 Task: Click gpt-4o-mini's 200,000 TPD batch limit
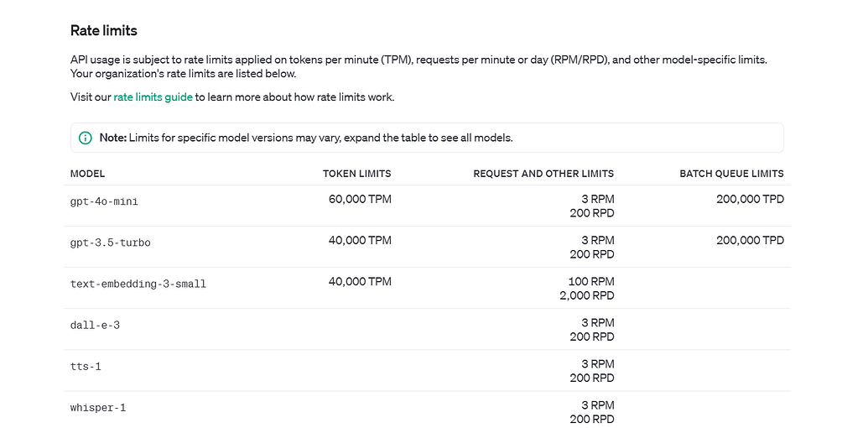[750, 200]
